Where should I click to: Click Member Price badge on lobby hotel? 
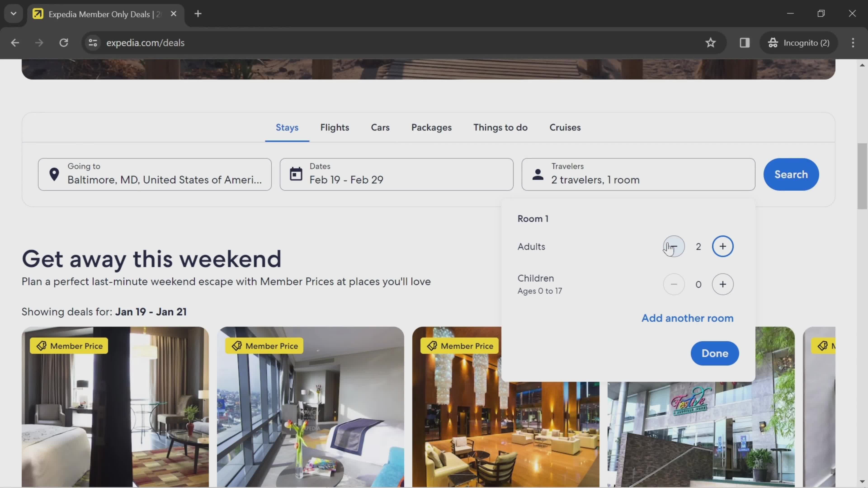[x=460, y=346]
